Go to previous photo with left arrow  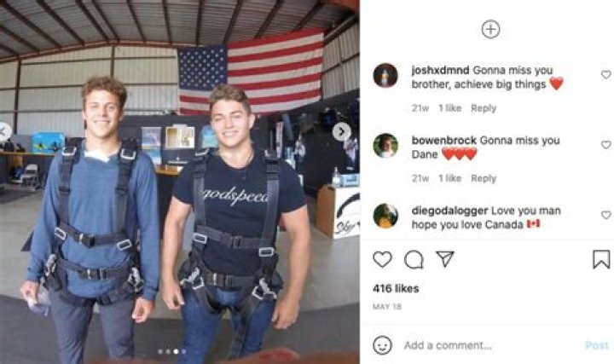coord(3,131)
